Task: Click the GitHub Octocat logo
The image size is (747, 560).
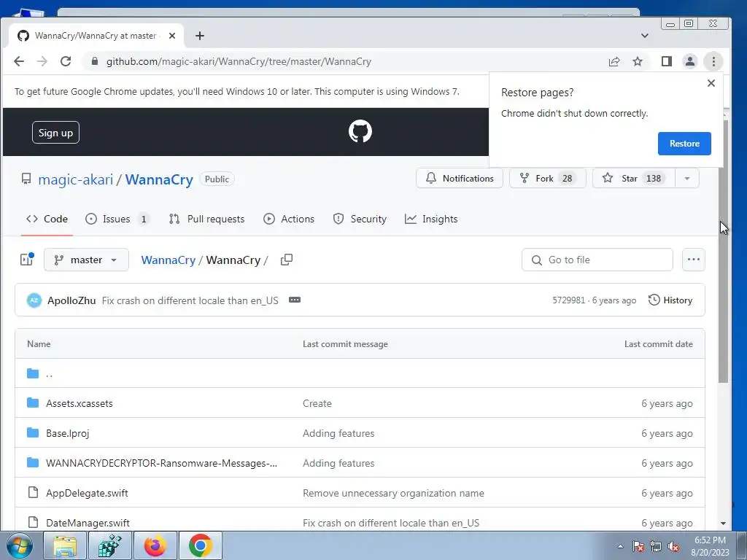Action: pyautogui.click(x=360, y=131)
